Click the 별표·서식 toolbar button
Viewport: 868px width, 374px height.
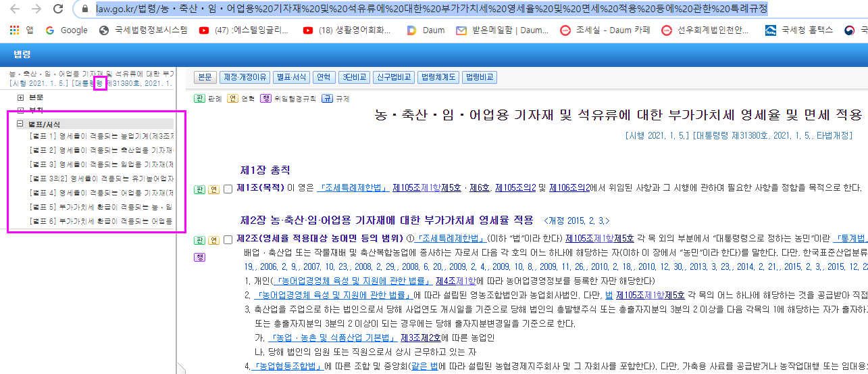[x=291, y=77]
